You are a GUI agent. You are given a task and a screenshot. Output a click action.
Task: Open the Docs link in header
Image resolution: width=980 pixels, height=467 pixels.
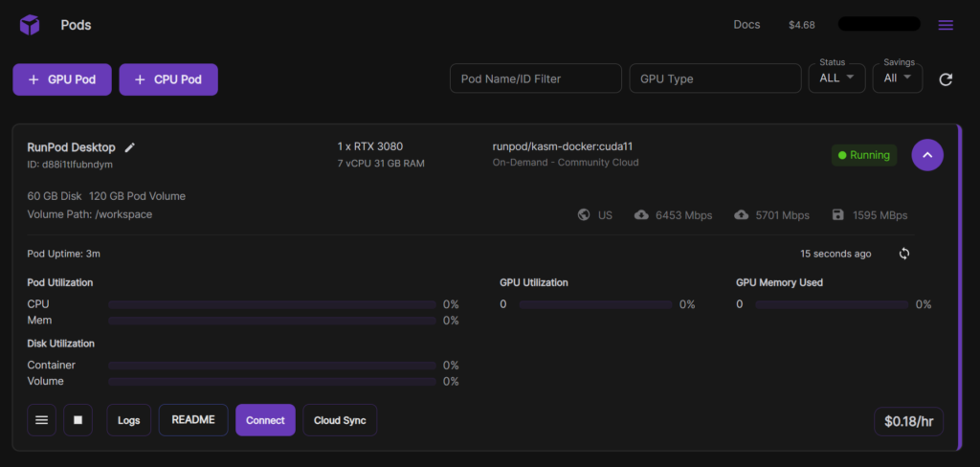point(746,25)
